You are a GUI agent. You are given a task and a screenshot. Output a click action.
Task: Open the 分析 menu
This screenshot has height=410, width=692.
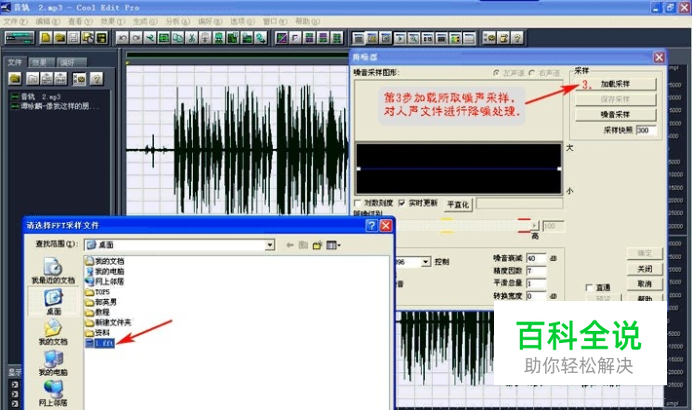coord(178,21)
